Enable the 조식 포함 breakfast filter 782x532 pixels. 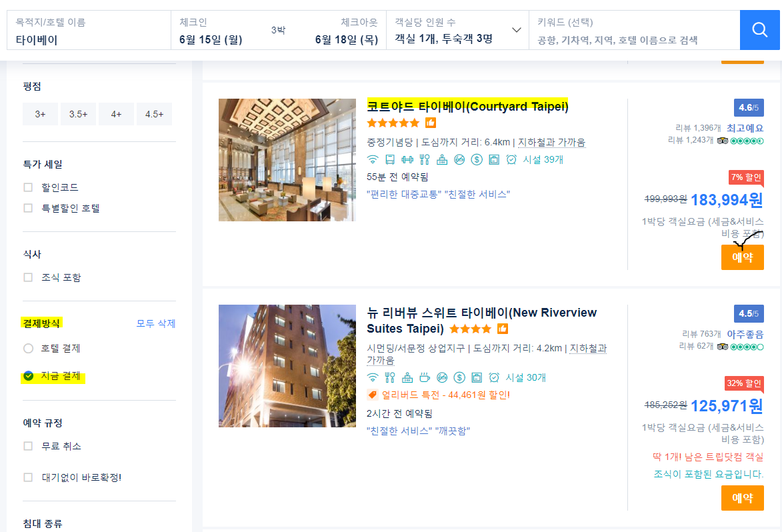click(x=28, y=277)
